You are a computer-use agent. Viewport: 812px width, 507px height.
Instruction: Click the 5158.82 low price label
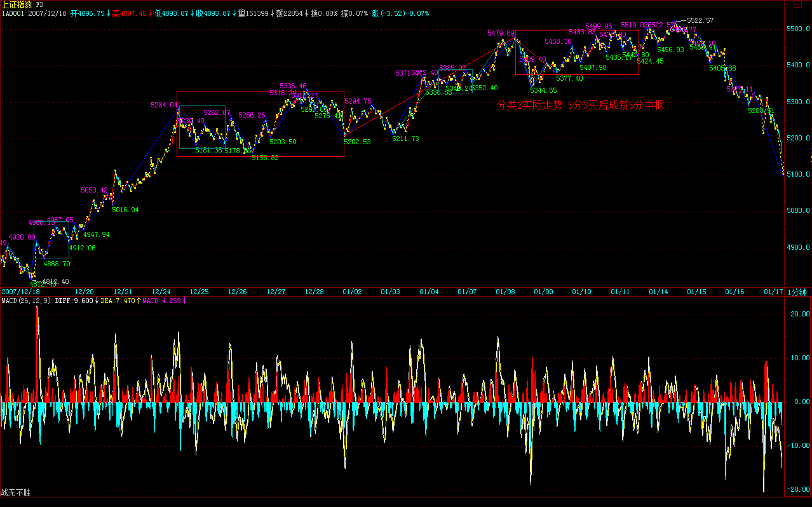265,158
